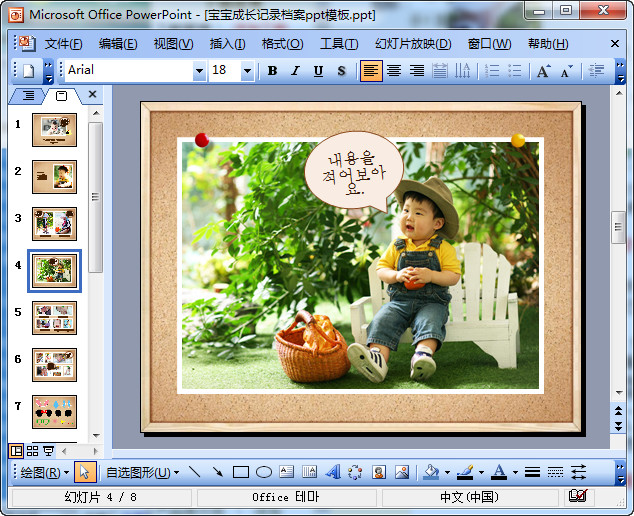The image size is (634, 516).
Task: Insert a diagram or organization chart
Action: point(355,472)
